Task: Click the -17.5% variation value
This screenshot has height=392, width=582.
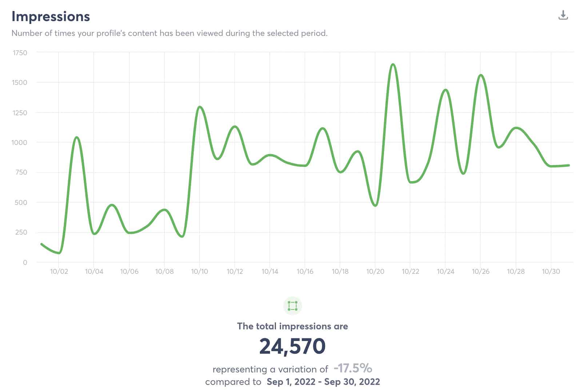Action: point(352,368)
